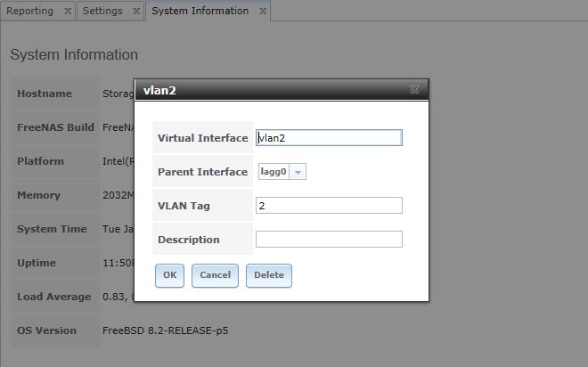
Task: Click the Delete button to remove vlan2
Action: 269,275
